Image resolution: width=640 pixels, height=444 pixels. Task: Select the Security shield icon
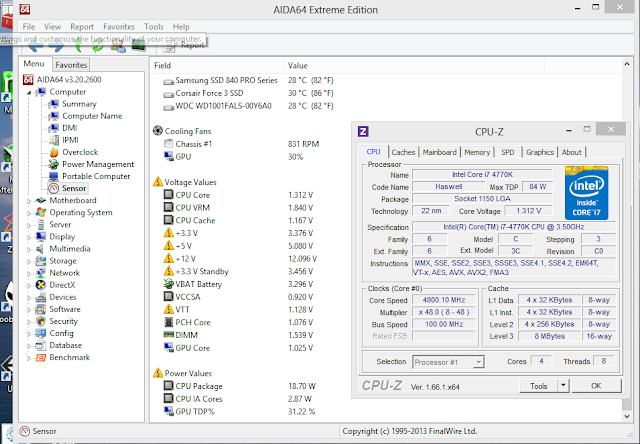(x=41, y=321)
